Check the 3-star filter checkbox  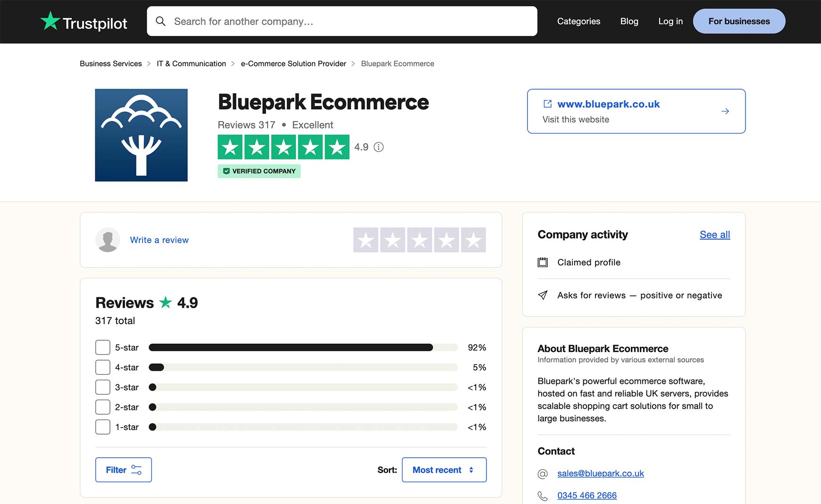(103, 387)
